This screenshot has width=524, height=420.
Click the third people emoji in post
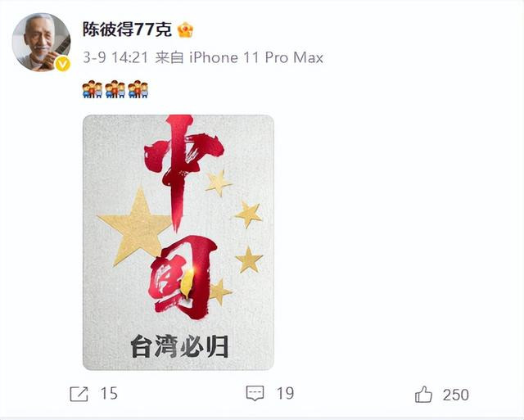tap(138, 89)
